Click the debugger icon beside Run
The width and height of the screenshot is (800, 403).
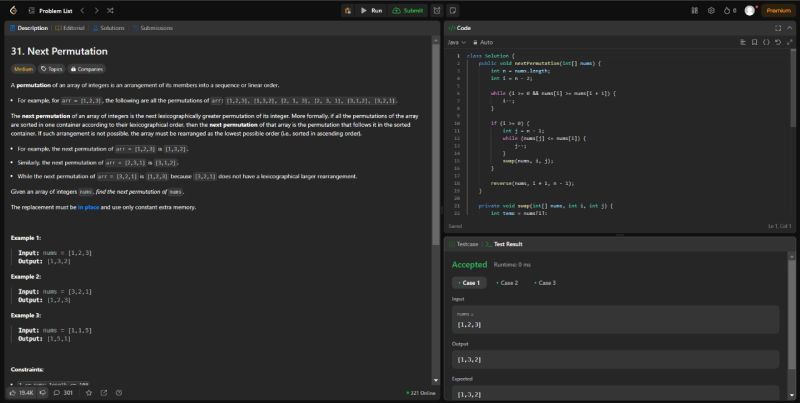(347, 10)
